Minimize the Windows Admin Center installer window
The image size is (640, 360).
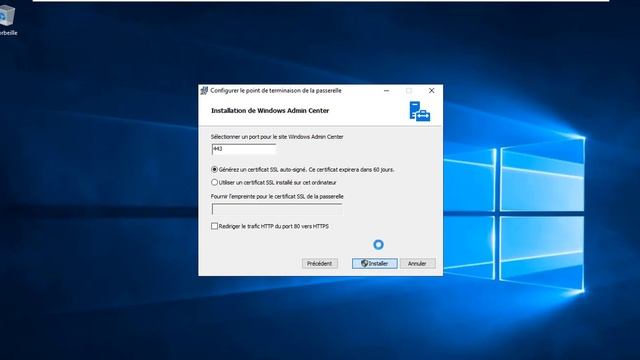click(387, 91)
